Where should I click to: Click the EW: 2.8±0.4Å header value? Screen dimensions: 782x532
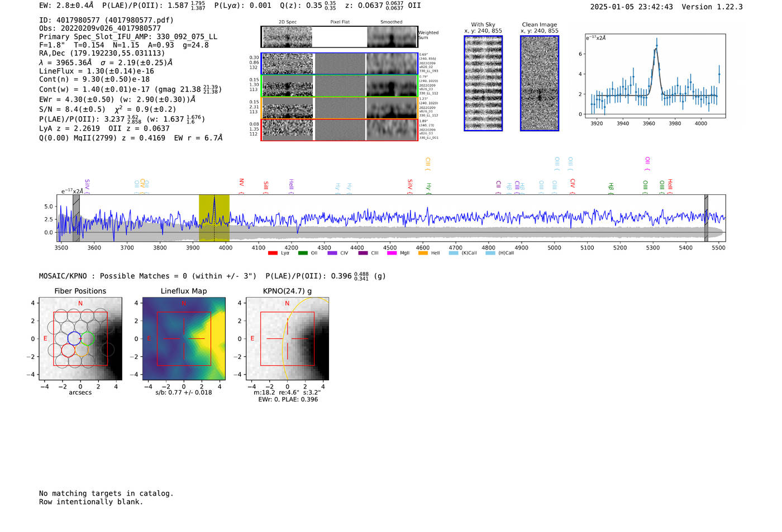66,6
